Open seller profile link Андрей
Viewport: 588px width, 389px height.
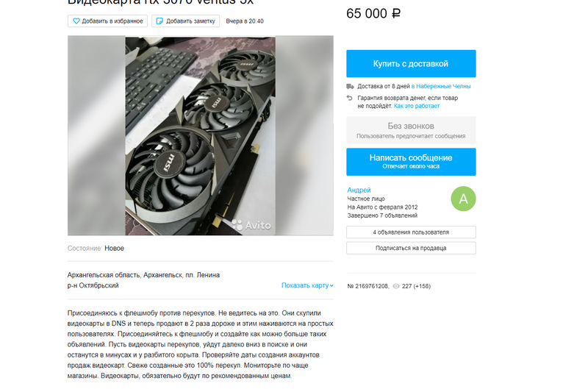tap(359, 190)
